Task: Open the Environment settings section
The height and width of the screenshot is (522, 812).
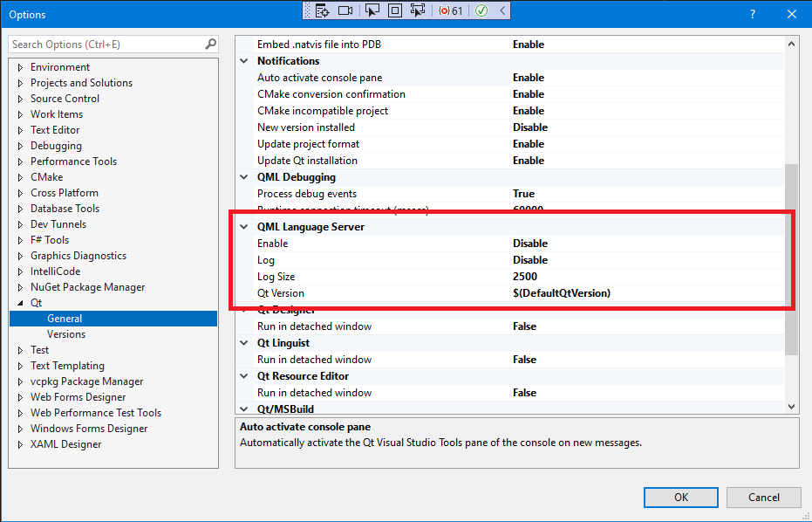Action: tap(59, 66)
